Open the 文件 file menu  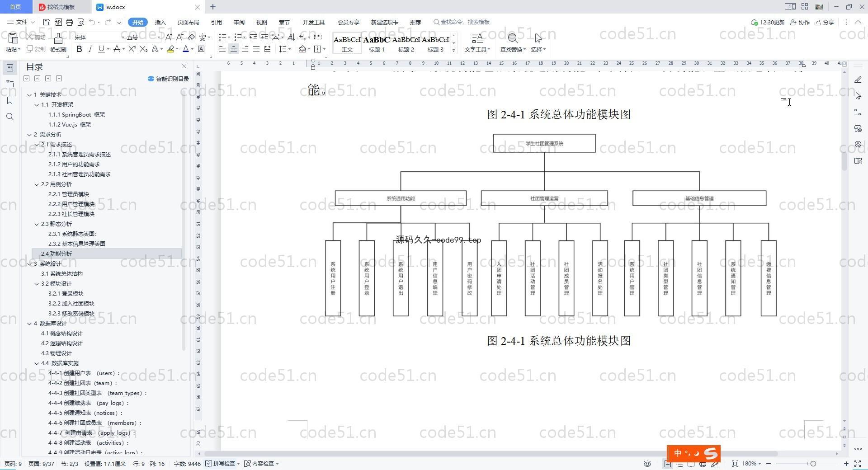21,22
